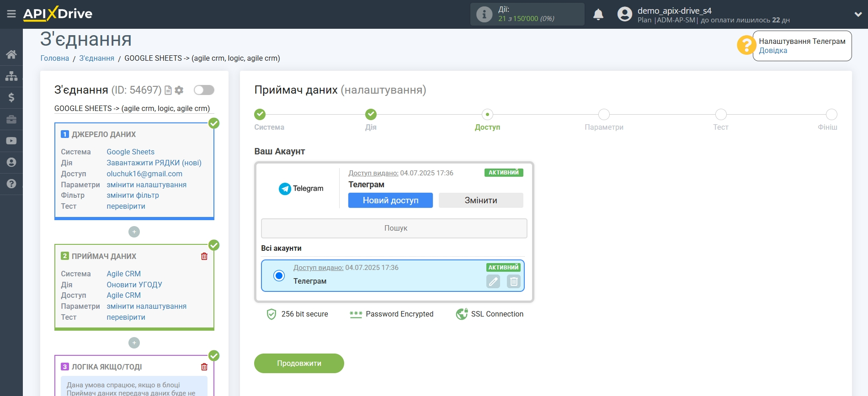868x396 pixels.
Task: Add a block after data receiver
Action: [x=134, y=343]
